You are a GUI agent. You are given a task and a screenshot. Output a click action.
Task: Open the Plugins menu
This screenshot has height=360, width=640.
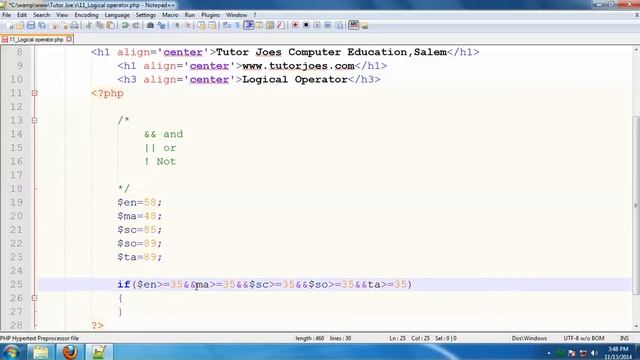[x=210, y=15]
